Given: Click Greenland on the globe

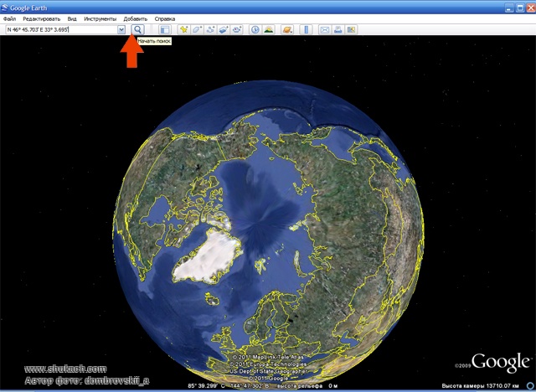Looking at the screenshot, I should pyautogui.click(x=207, y=256).
